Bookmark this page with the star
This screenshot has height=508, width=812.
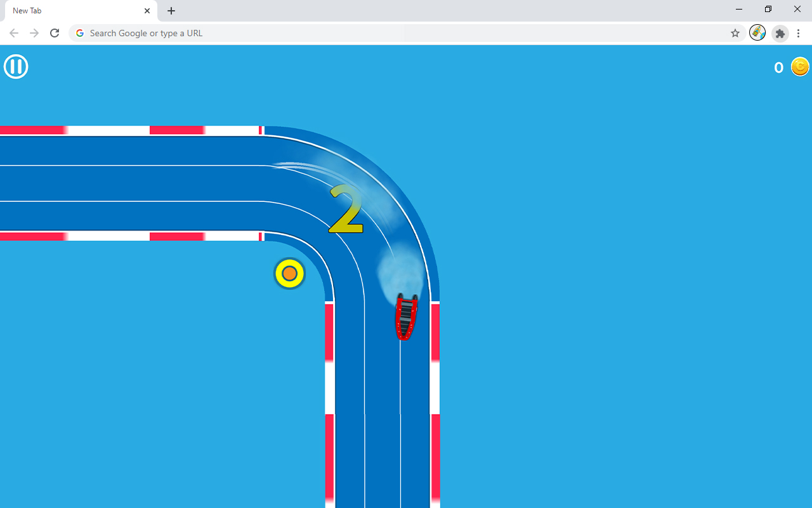(735, 33)
